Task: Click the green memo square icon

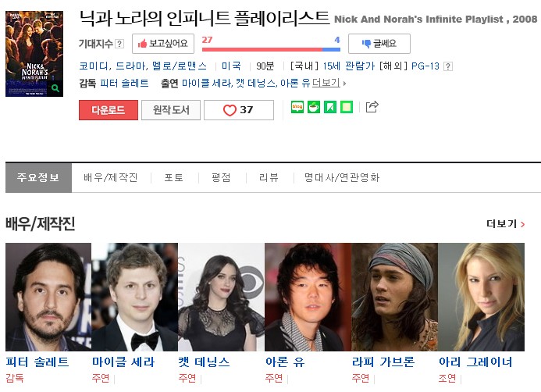Action: (x=347, y=107)
